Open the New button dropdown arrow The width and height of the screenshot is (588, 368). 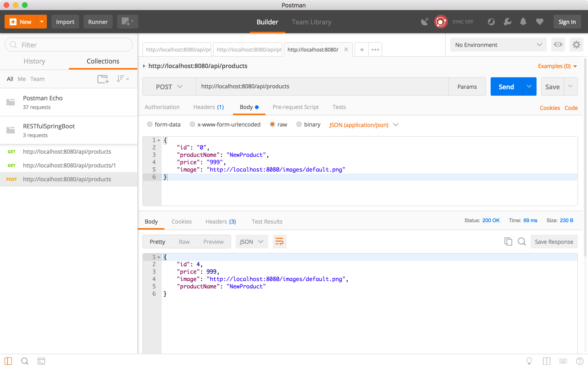pyautogui.click(x=42, y=22)
